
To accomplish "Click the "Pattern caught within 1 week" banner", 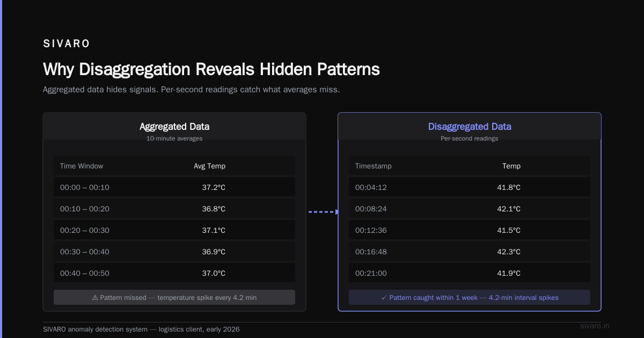I will coord(470,297).
